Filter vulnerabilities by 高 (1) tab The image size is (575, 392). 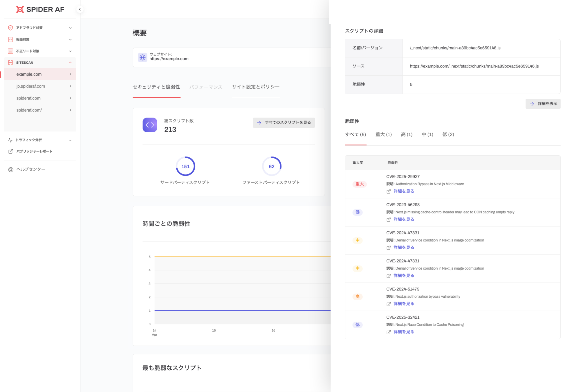click(407, 135)
